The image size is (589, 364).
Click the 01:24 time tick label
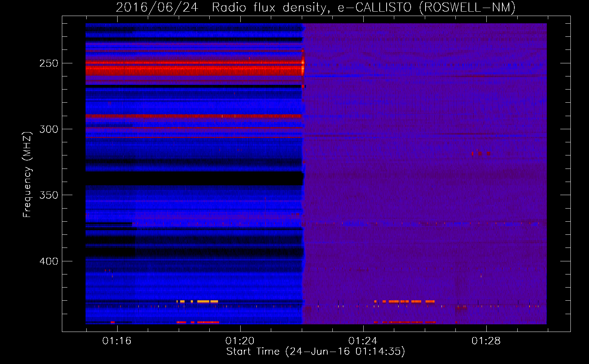coord(363,341)
